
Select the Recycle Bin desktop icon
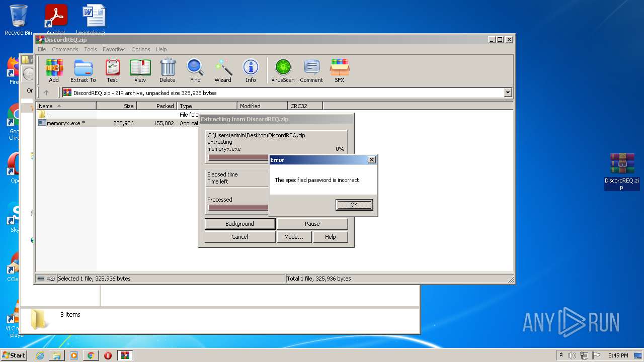(x=18, y=20)
